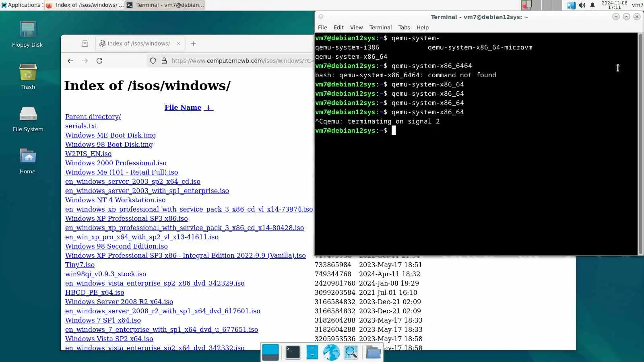Launch File Manager from the dock
The width and height of the screenshot is (644, 362).
[312, 352]
